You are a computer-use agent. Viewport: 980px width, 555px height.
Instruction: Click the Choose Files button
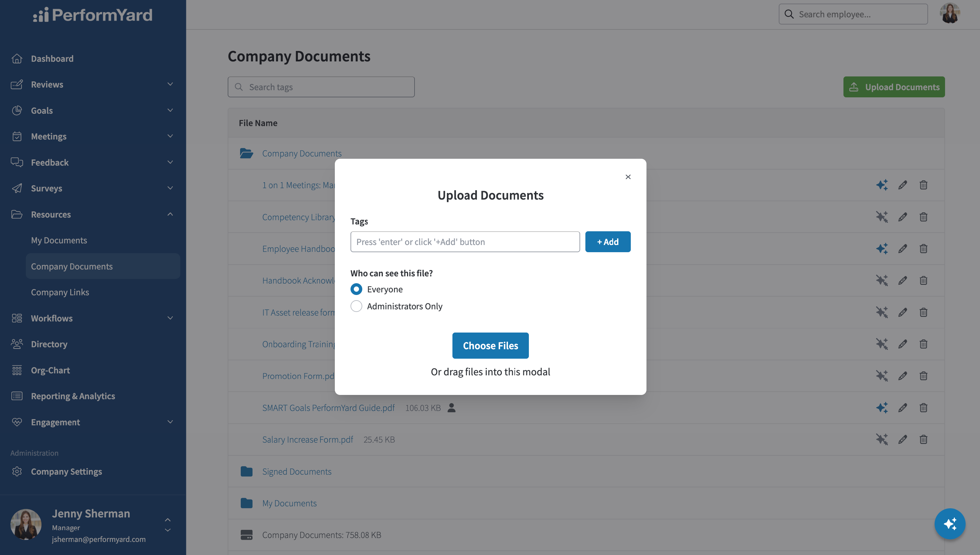pos(490,345)
